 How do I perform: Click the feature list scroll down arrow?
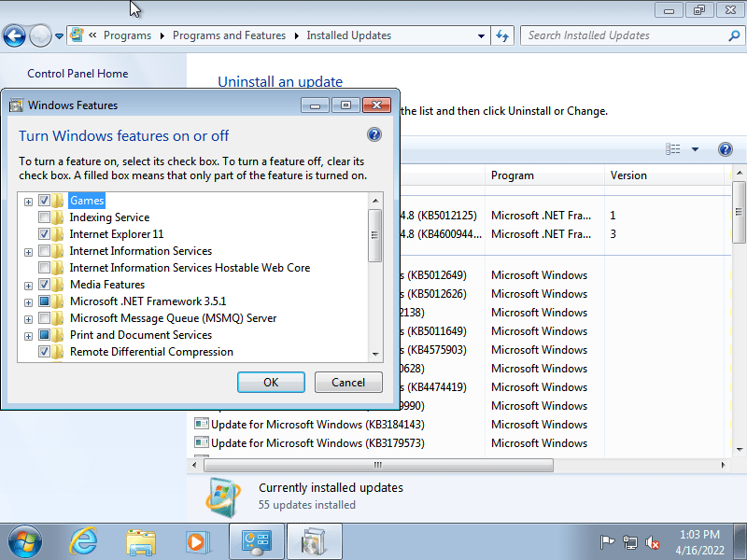coord(375,355)
